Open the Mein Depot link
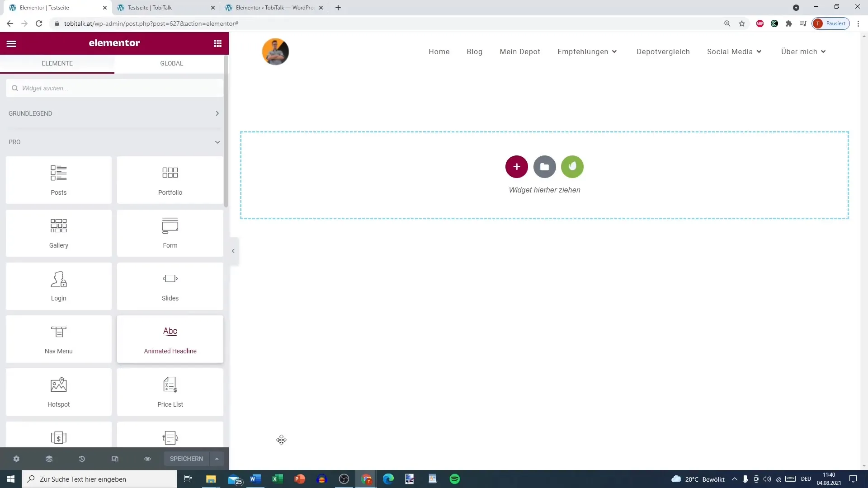The width and height of the screenshot is (868, 488). point(520,52)
